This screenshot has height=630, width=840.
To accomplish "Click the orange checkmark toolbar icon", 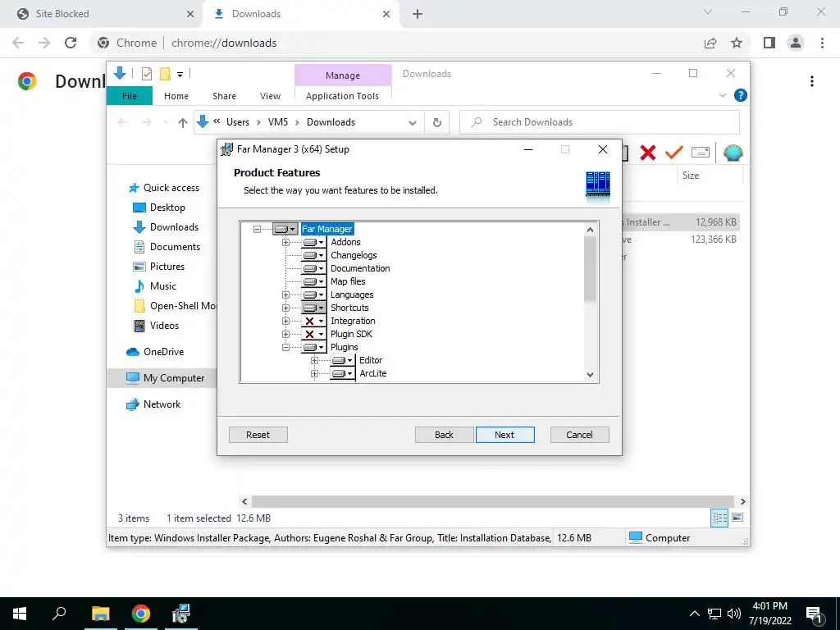I will pos(674,153).
